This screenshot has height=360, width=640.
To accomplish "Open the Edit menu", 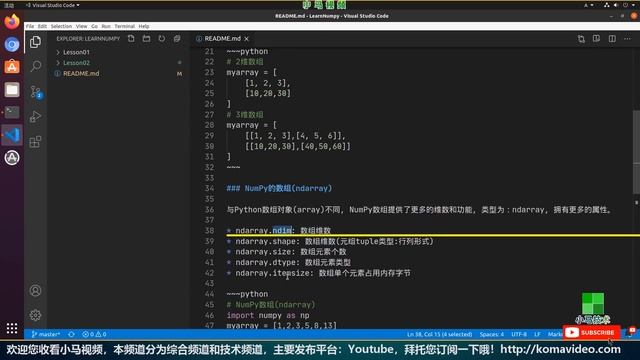I will (42, 26).
